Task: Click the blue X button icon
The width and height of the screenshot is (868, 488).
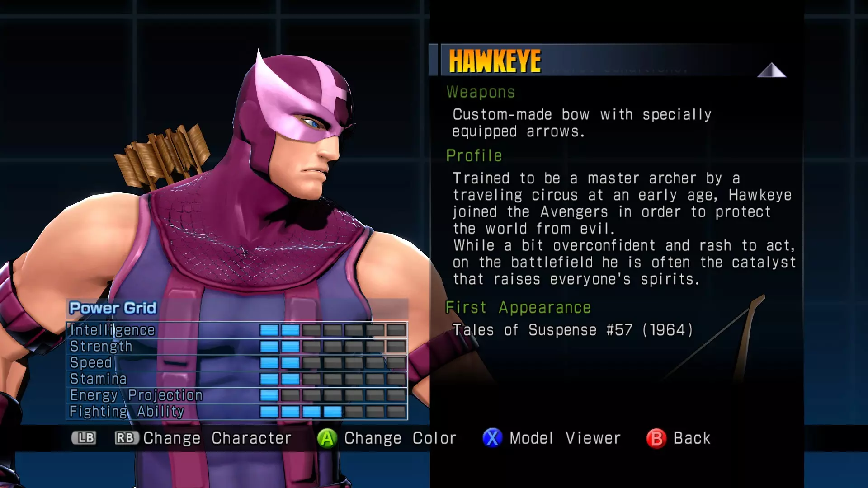Action: point(492,438)
